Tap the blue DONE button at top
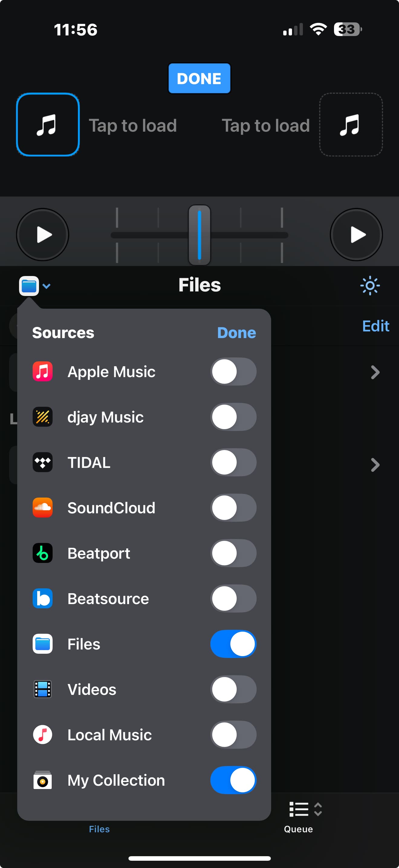This screenshot has height=868, width=399. tap(199, 78)
